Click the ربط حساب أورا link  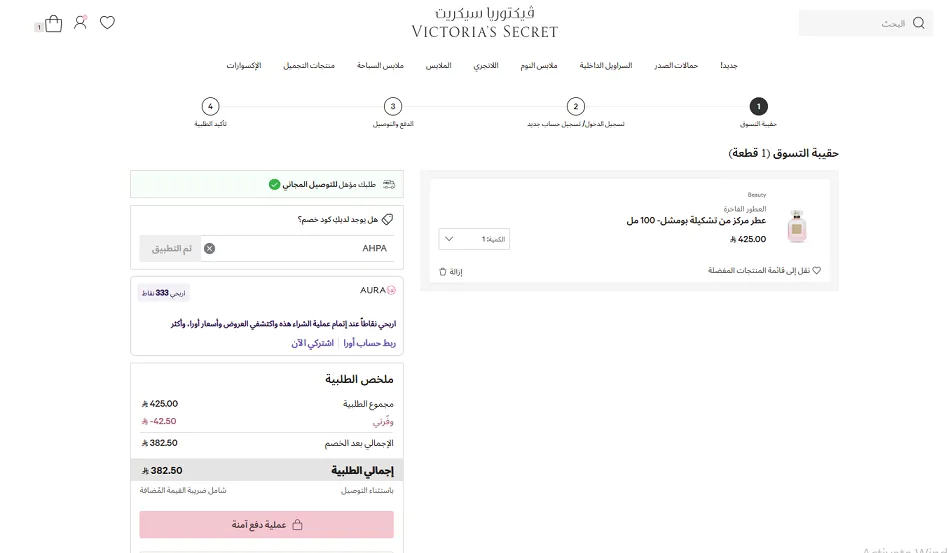369,343
